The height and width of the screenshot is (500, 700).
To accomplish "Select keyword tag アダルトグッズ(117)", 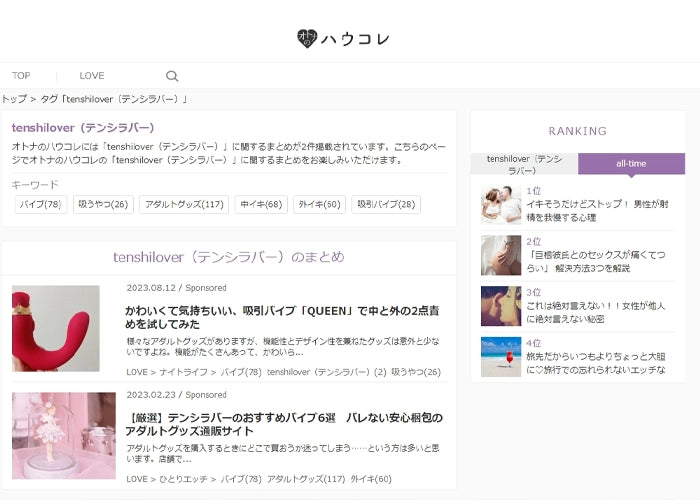I will pyautogui.click(x=184, y=204).
